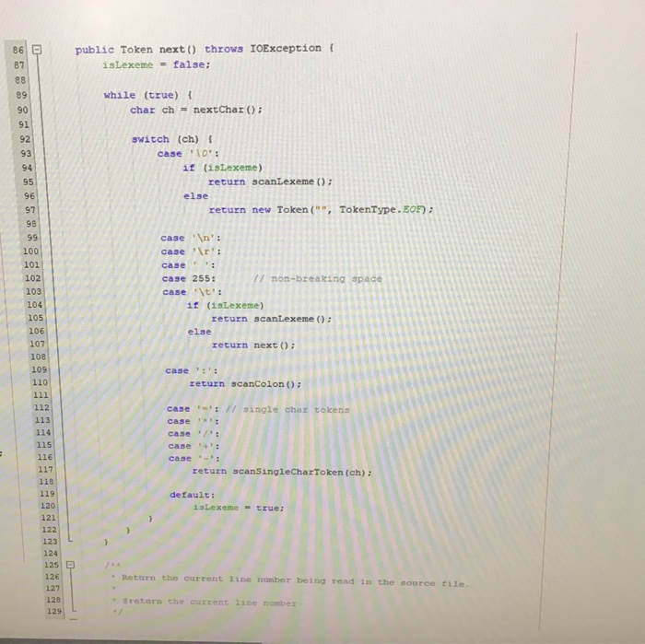Click the 'while (true) {' line

(147, 95)
